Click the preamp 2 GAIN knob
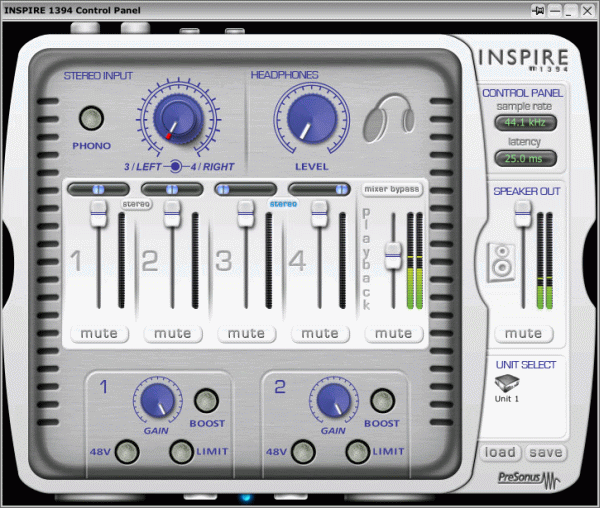The image size is (600, 508). click(334, 401)
